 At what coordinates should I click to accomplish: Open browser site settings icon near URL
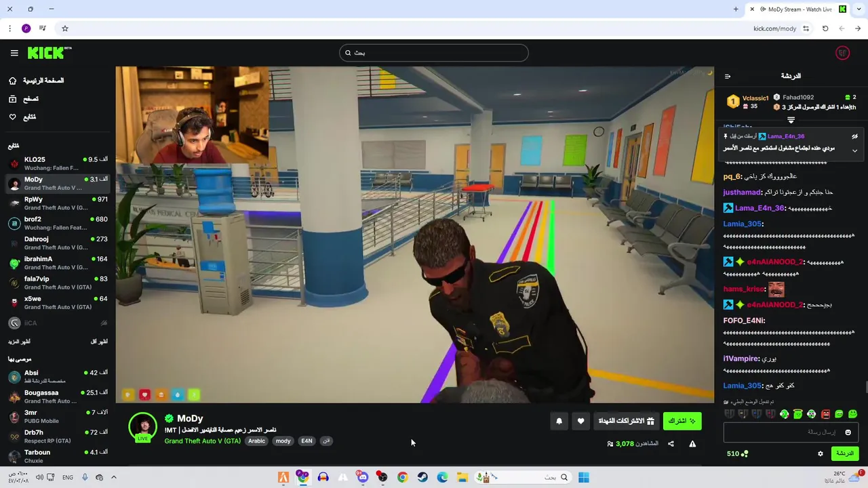[x=806, y=28]
